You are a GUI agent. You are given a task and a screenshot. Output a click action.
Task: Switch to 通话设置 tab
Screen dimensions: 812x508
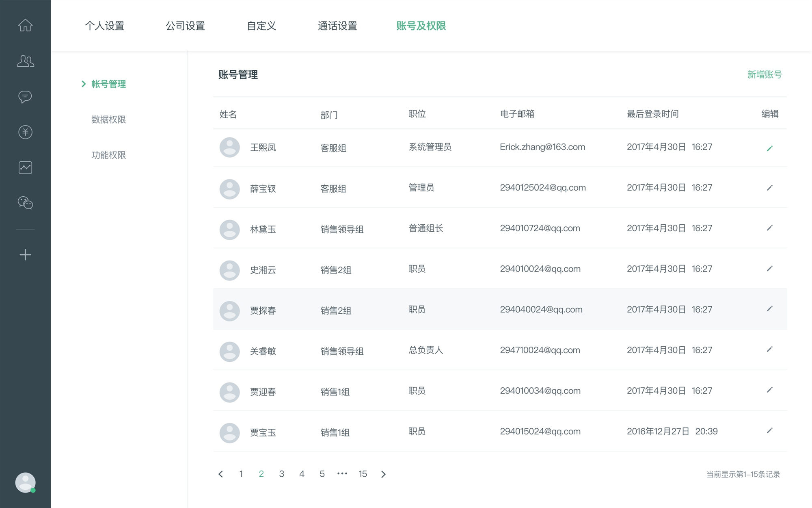point(337,26)
